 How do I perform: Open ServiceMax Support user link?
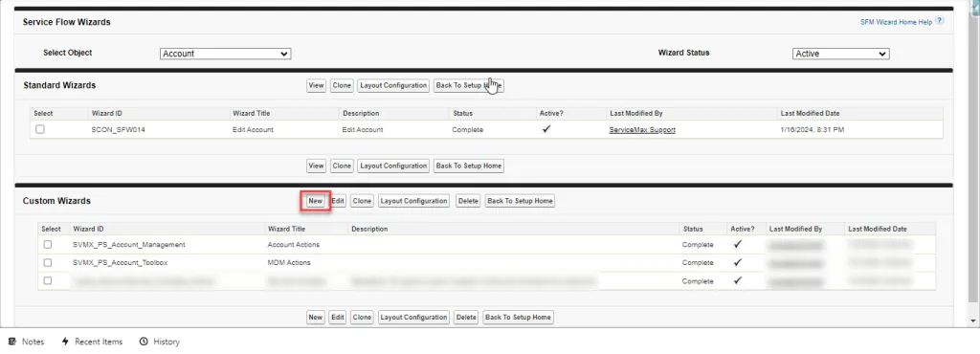click(x=642, y=130)
